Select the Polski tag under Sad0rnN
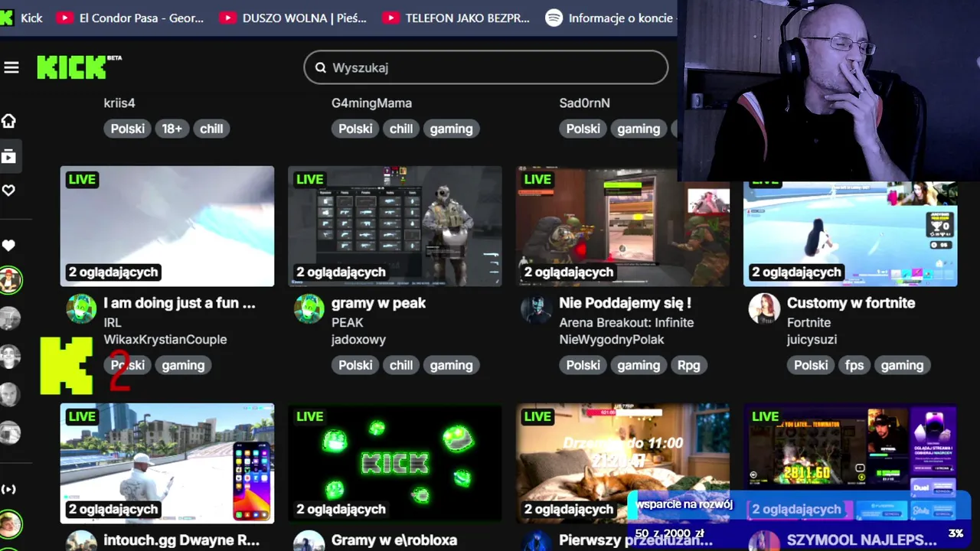 pyautogui.click(x=583, y=129)
